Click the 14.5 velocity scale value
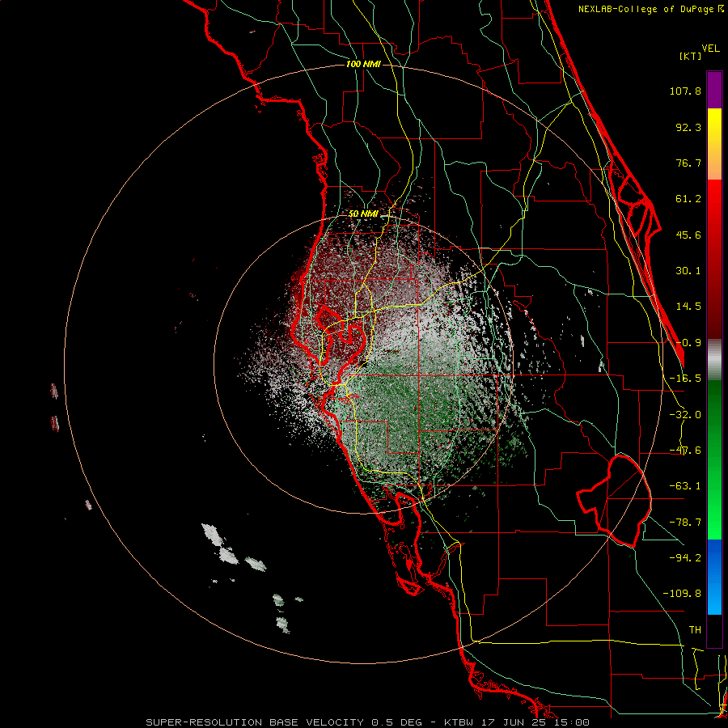The image size is (728, 728). point(688,307)
